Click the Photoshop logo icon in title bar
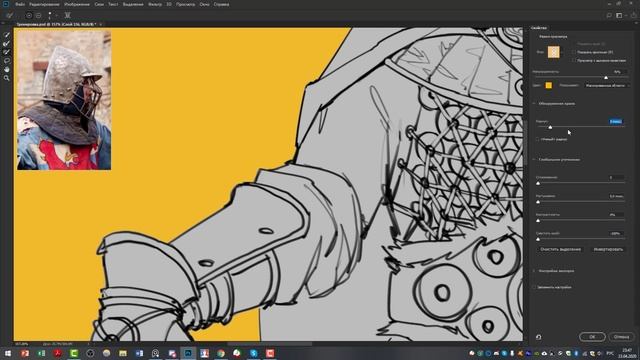The height and width of the screenshot is (360, 640). coord(6,4)
